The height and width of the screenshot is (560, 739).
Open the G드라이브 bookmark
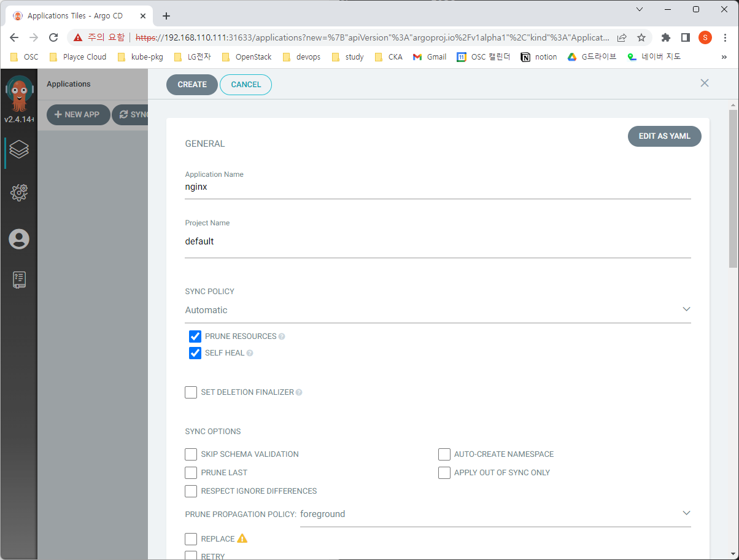(592, 57)
